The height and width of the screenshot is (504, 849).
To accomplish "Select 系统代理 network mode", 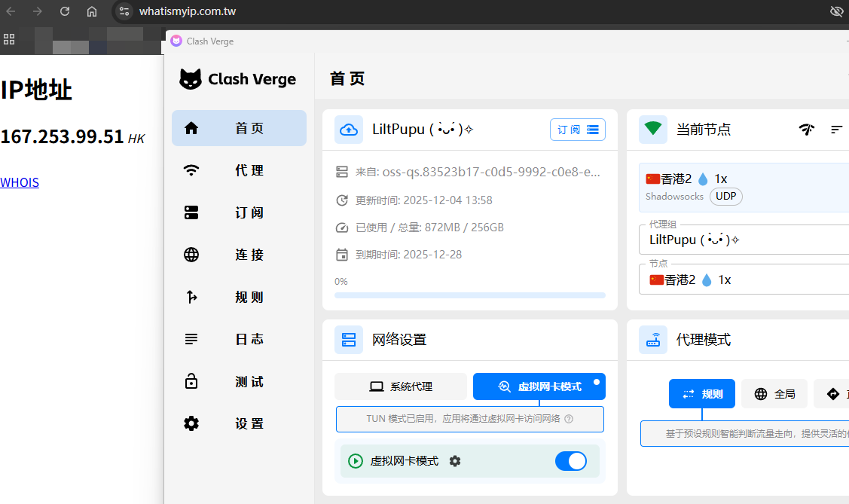I will 401,386.
